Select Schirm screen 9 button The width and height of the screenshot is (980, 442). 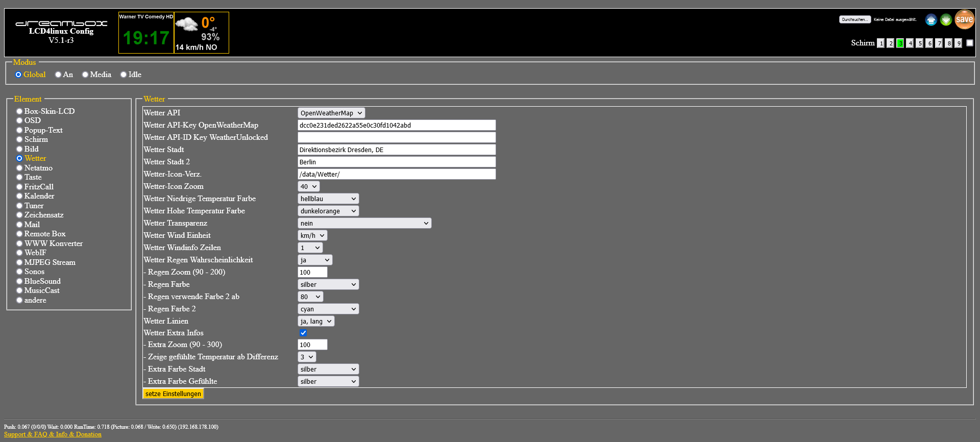[958, 43]
